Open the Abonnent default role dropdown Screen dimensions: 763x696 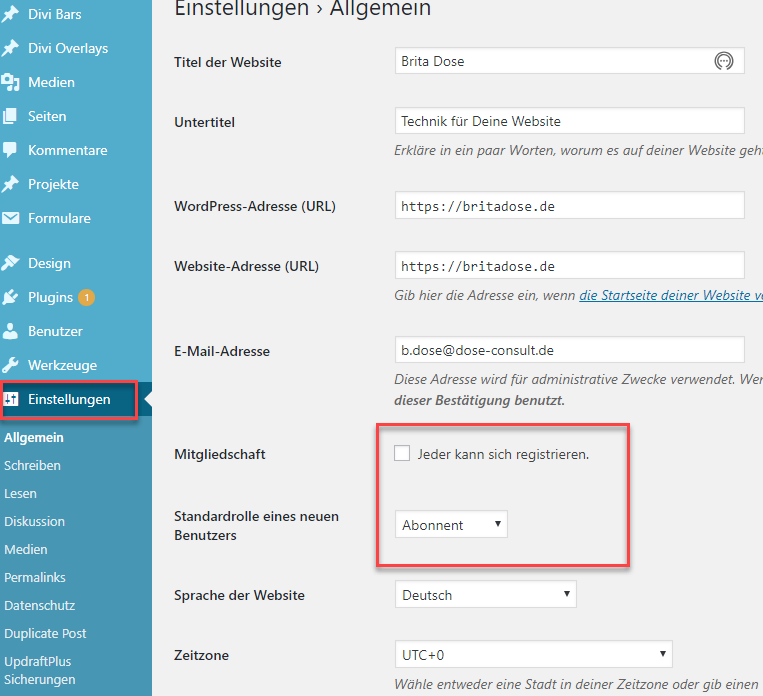[451, 524]
